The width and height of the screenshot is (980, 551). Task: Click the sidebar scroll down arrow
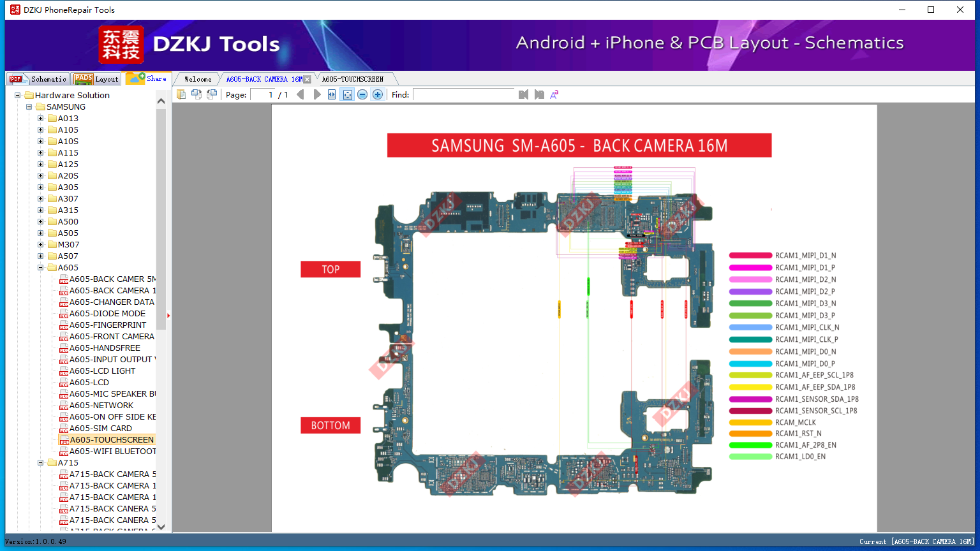pos(161,527)
